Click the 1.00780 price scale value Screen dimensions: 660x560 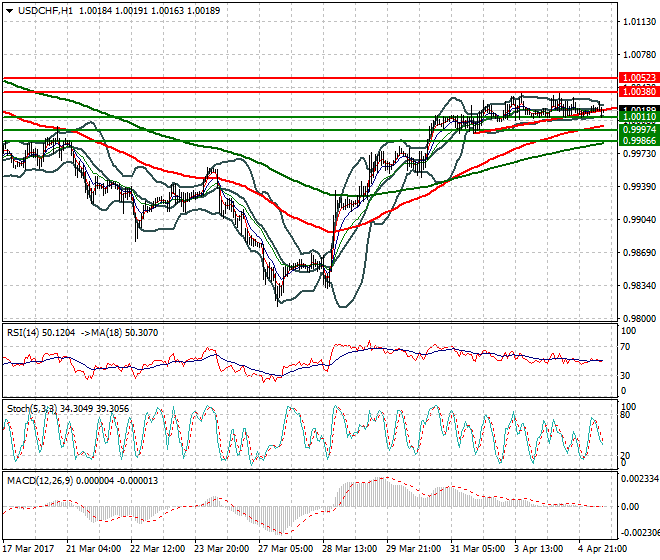pos(639,55)
